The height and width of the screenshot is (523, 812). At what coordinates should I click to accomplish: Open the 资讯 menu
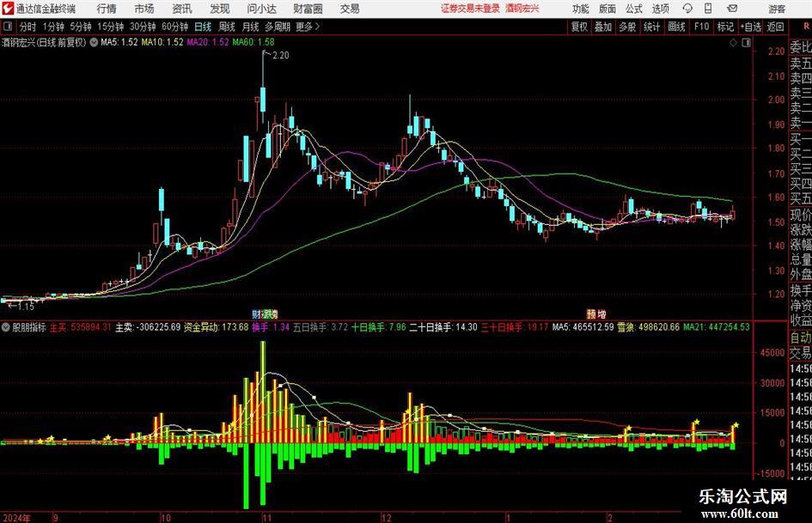pos(182,9)
